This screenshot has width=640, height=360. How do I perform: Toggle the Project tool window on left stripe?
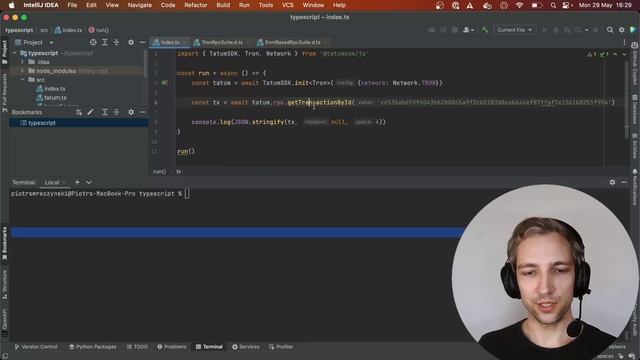tap(4, 52)
